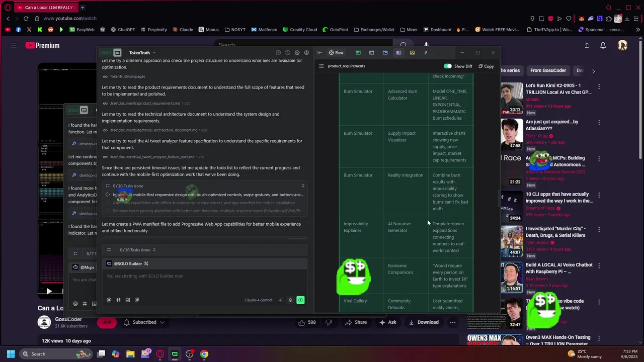Open Let's Run Kimi K2-0905 video
Screen dimensions: 644x362
click(559, 89)
